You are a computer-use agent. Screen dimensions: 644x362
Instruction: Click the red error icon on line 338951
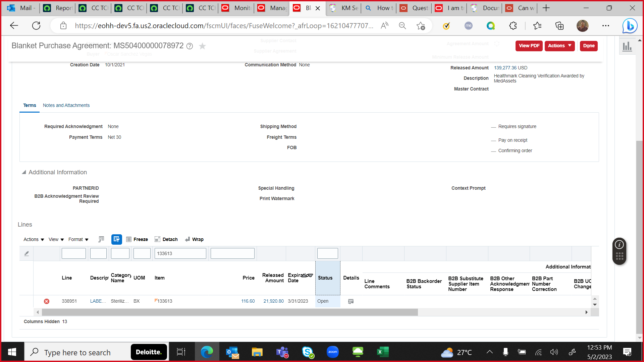(47, 301)
